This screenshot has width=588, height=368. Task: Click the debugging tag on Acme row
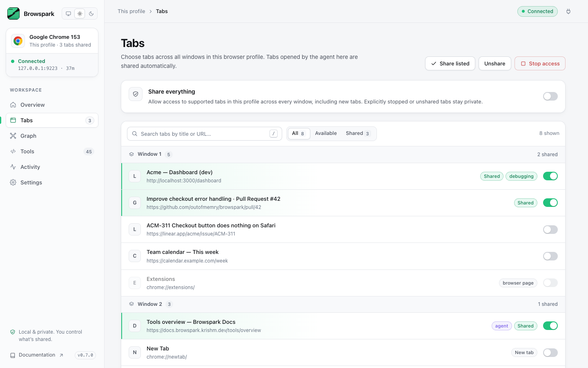pos(521,176)
